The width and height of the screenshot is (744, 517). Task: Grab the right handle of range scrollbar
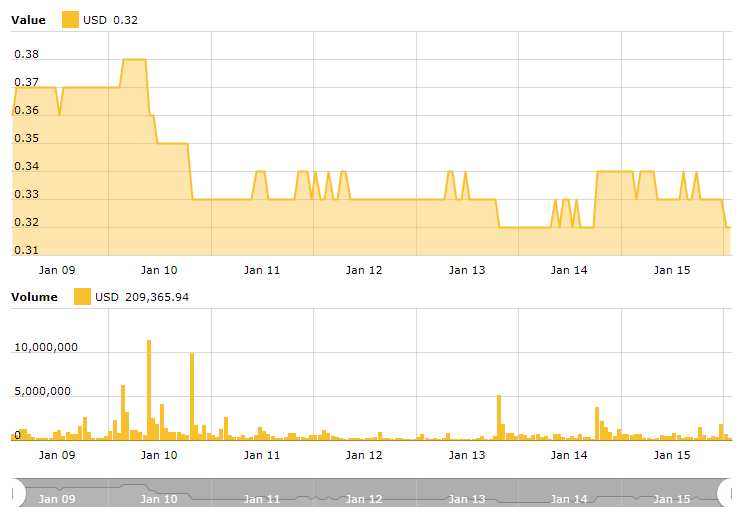coord(725,493)
